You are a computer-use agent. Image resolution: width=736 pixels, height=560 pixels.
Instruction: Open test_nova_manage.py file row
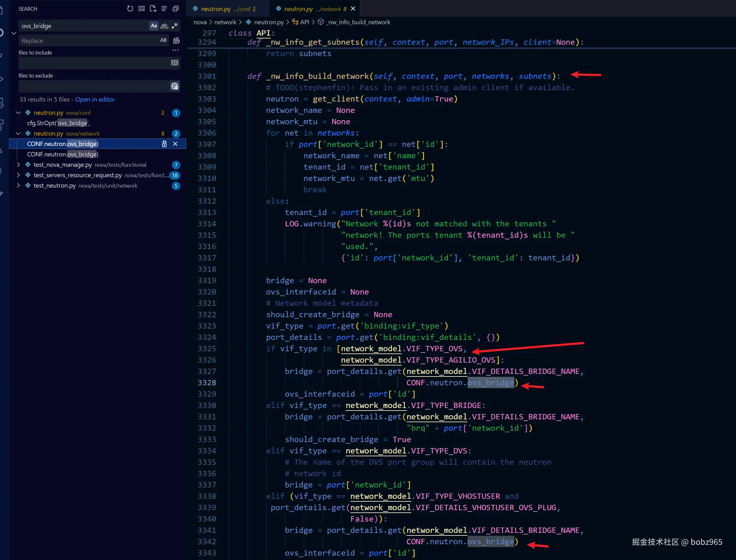(x=97, y=165)
